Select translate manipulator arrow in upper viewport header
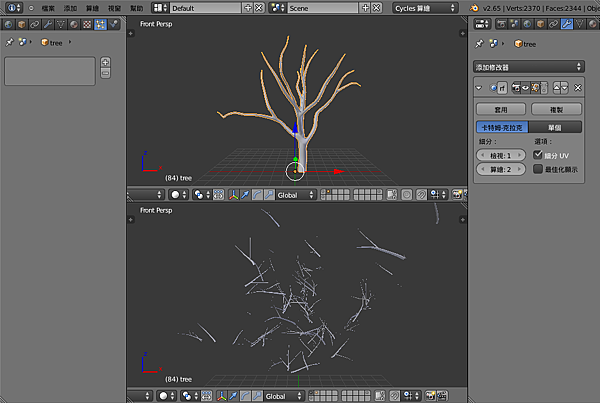This screenshot has height=403, width=600. coord(245,195)
